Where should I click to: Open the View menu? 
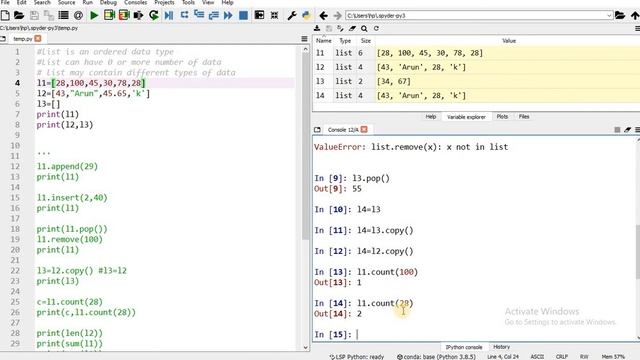pos(208,2)
